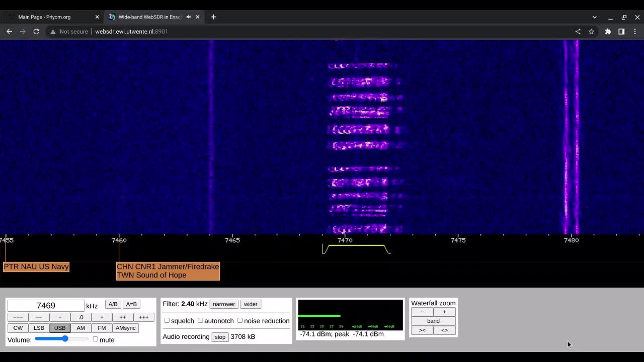644x362 pixels.
Task: Click the frequency input field showing 7469
Action: pyautogui.click(x=46, y=306)
